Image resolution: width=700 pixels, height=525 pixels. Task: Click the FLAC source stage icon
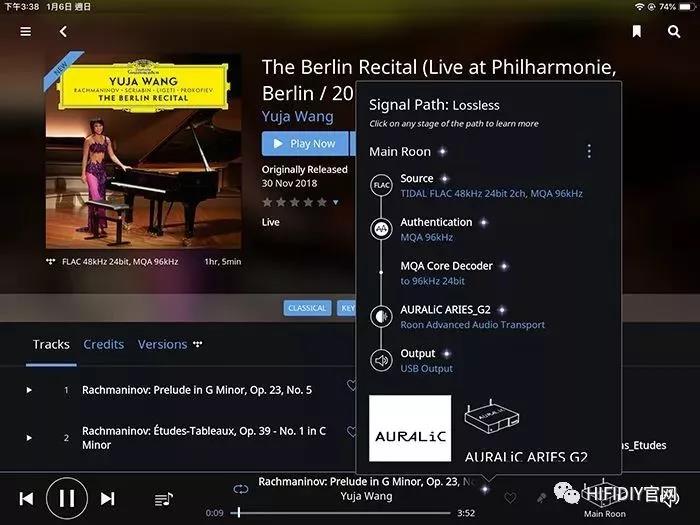tap(381, 185)
